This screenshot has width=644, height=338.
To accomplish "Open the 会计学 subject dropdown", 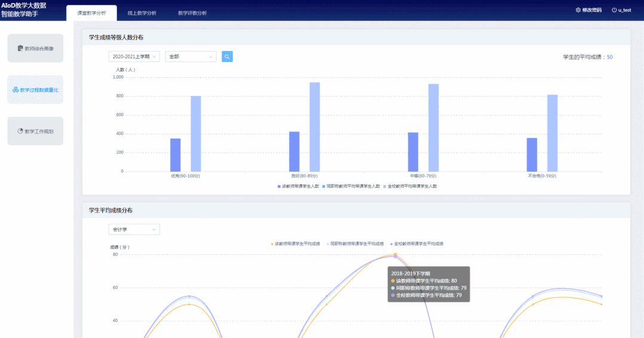I will coord(134,230).
